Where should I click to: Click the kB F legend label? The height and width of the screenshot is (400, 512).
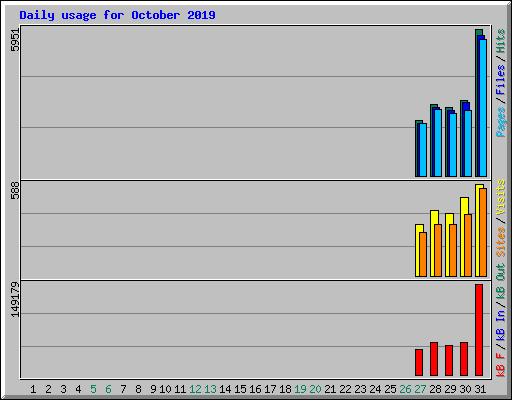500,365
